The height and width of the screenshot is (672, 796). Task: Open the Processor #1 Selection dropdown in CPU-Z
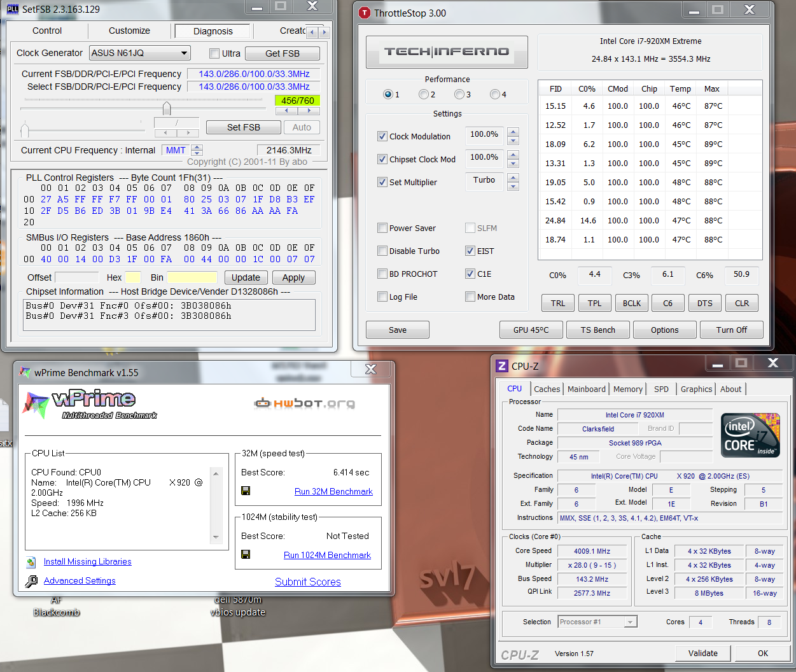coord(597,622)
